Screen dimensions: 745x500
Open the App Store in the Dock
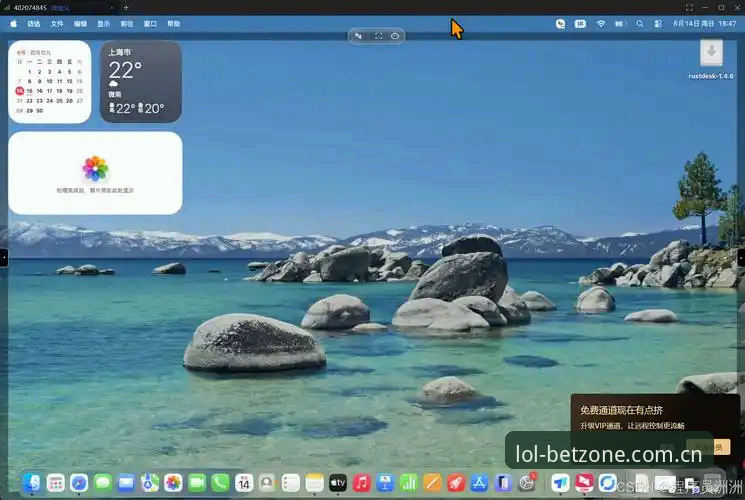tap(479, 483)
